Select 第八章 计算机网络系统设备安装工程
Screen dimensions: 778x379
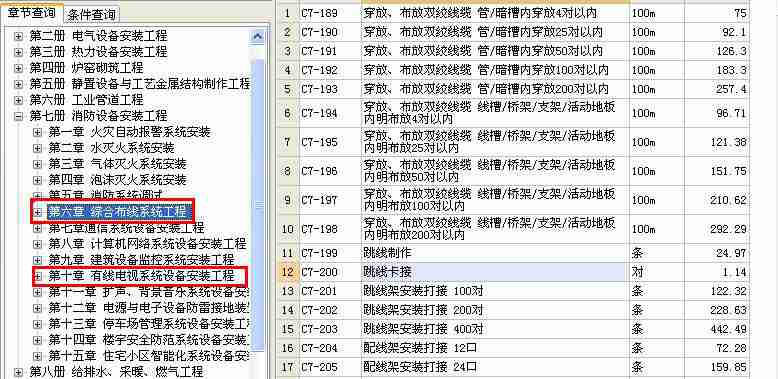click(x=147, y=244)
